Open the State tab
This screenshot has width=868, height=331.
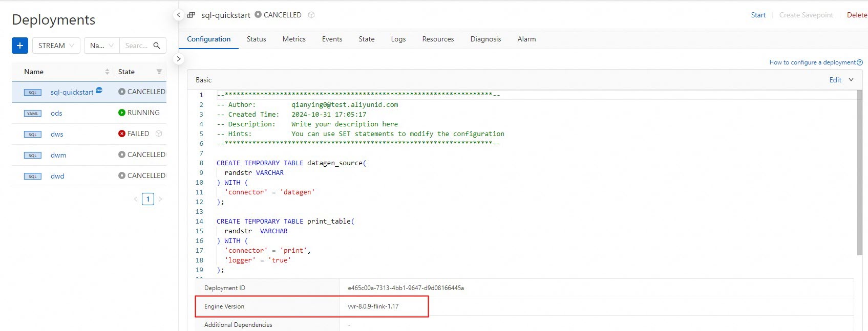[367, 39]
